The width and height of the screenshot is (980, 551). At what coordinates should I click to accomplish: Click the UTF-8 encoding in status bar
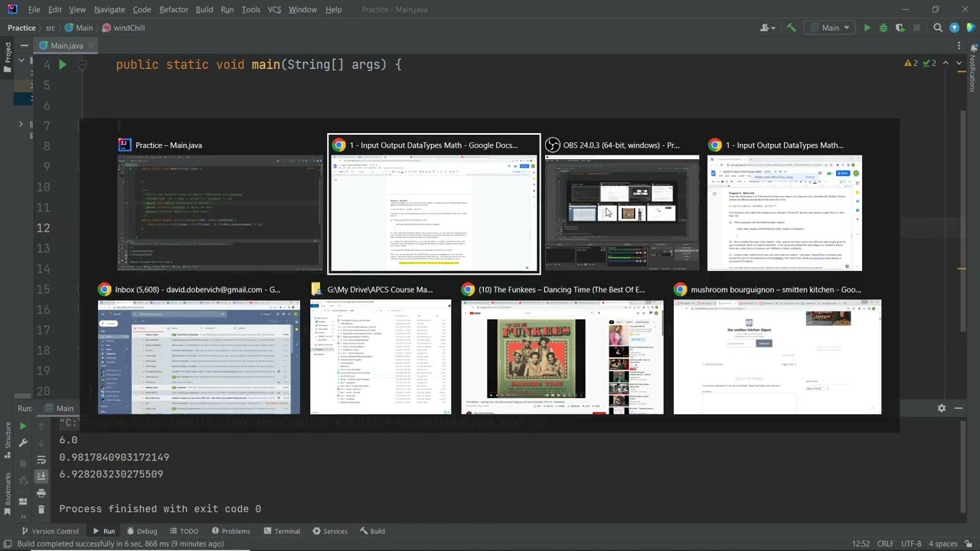click(x=911, y=544)
